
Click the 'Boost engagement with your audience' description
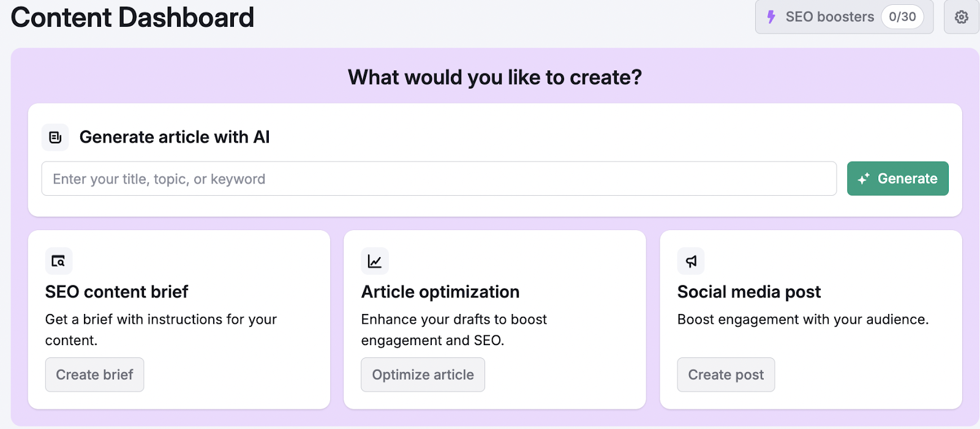tap(802, 319)
